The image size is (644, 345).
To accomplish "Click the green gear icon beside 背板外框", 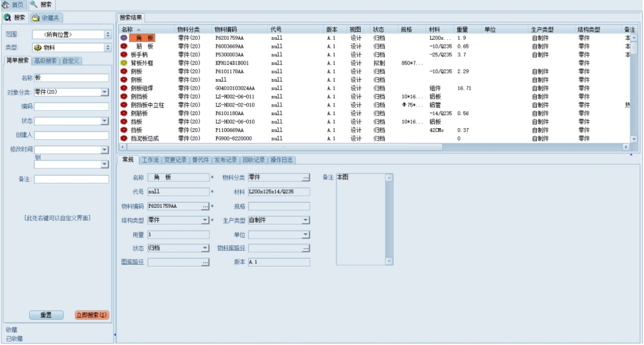I will [x=124, y=63].
